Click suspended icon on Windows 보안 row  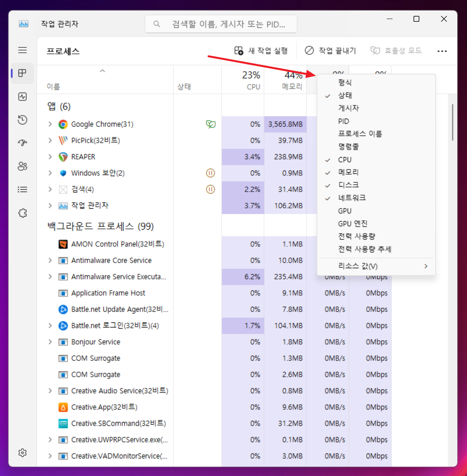coord(210,173)
